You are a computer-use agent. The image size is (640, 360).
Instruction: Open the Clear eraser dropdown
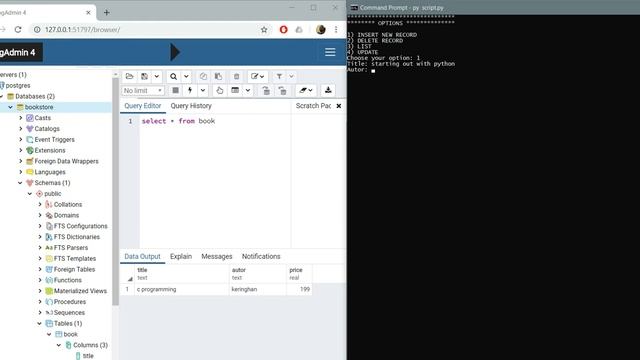305,90
